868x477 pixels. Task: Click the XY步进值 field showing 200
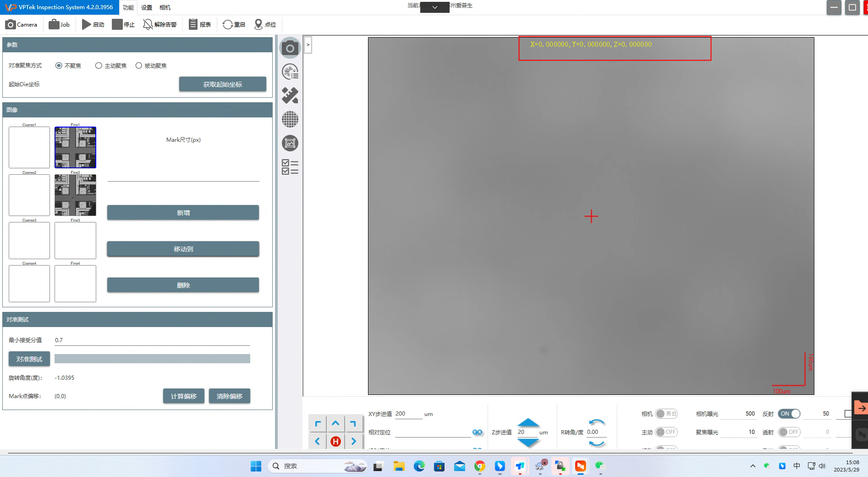408,414
